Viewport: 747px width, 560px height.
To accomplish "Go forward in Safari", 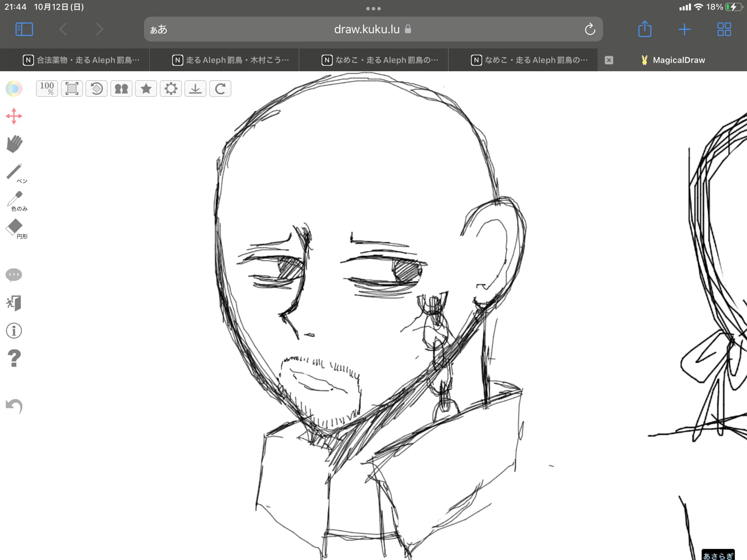I will point(99,29).
